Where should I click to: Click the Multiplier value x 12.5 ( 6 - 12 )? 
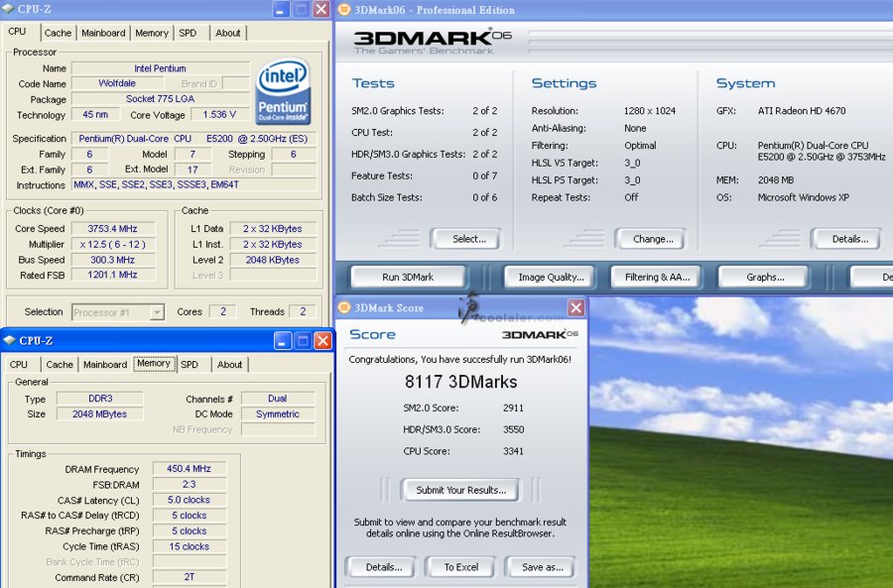coord(113,244)
